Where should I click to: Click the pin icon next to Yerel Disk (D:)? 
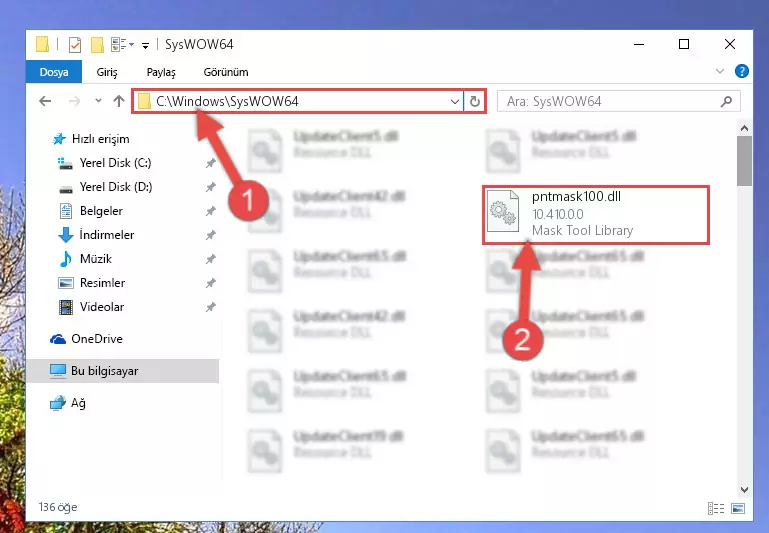tap(210, 187)
